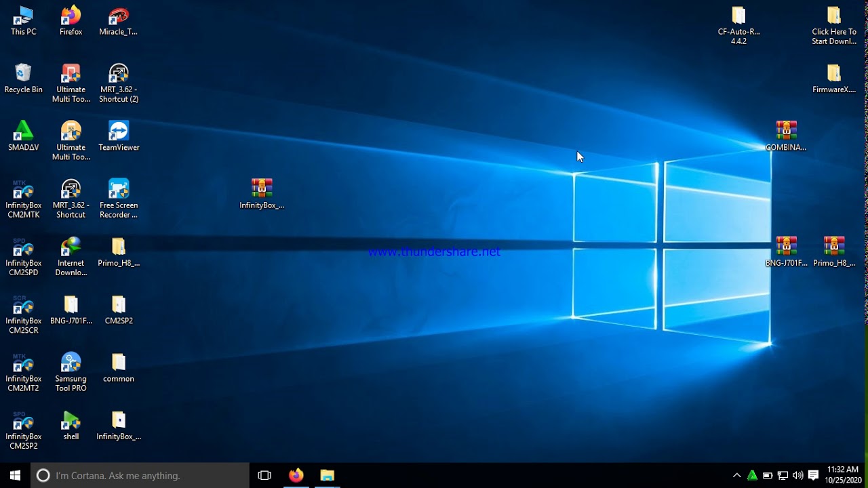Screen dimensions: 868x488
Task: Select the InfinityBox CM2SPD shortcut
Action: [23, 257]
